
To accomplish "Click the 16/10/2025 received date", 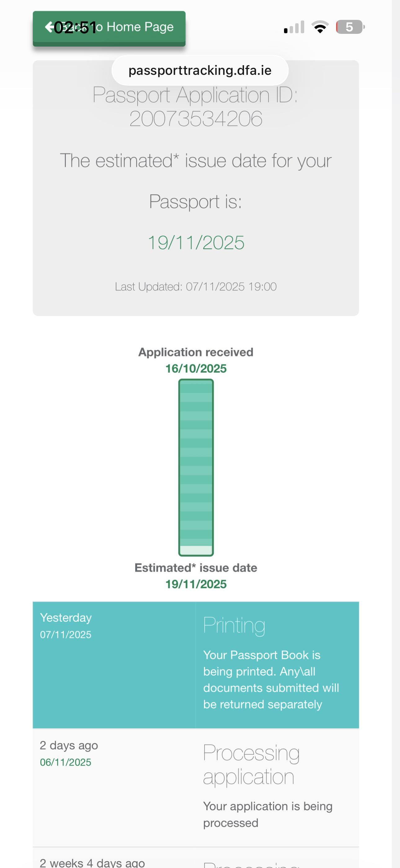I will [x=196, y=368].
